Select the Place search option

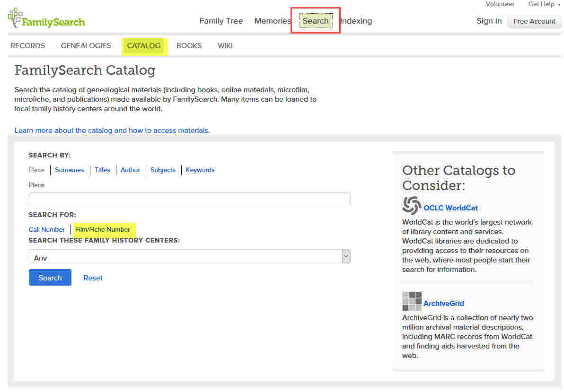click(x=36, y=170)
